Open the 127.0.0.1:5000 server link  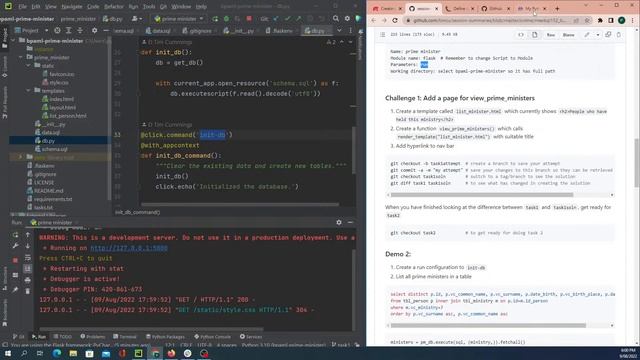pyautogui.click(x=129, y=248)
